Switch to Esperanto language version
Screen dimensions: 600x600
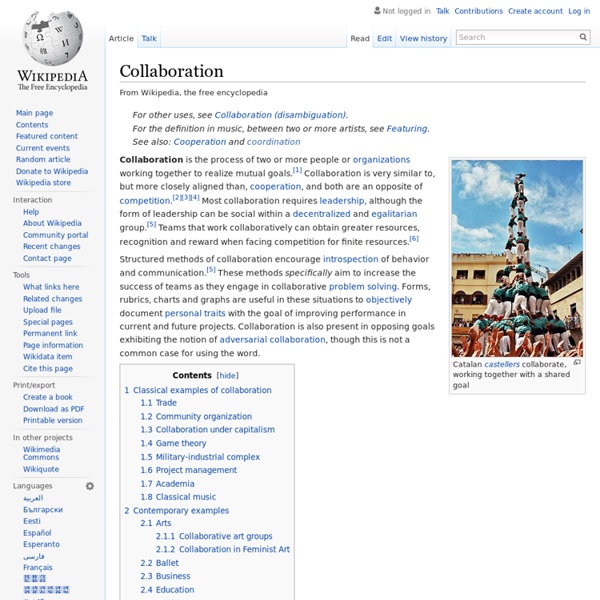[41, 544]
